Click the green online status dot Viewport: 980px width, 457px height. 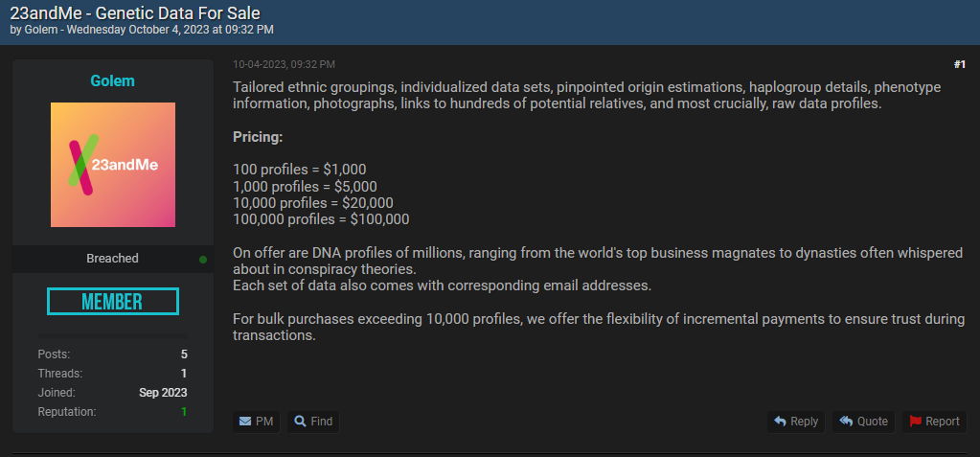(x=203, y=259)
